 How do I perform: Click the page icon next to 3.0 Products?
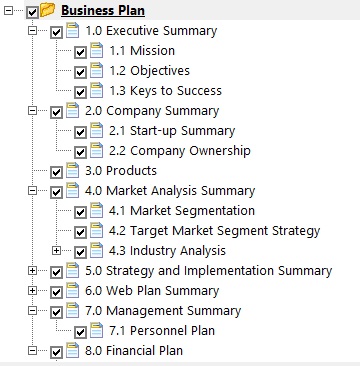click(x=73, y=170)
